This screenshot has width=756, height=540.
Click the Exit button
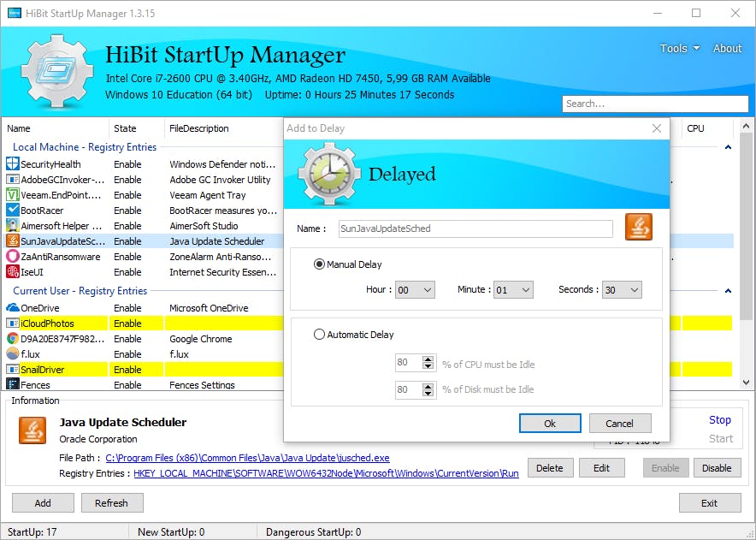pos(710,503)
